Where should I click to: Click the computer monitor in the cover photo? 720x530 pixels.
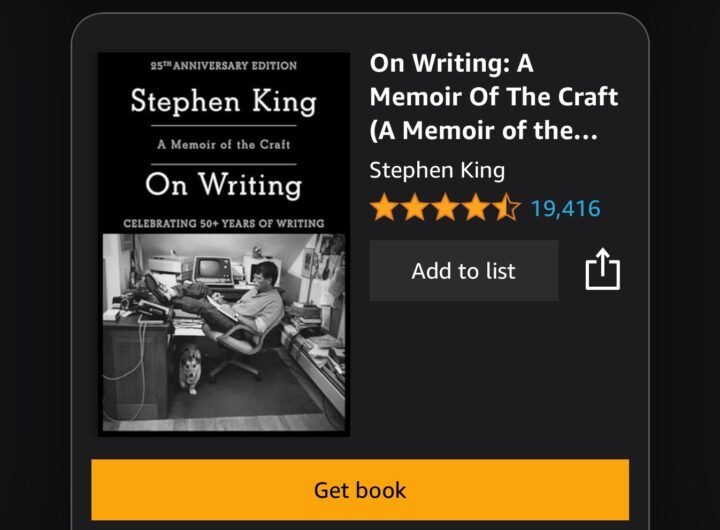214,270
